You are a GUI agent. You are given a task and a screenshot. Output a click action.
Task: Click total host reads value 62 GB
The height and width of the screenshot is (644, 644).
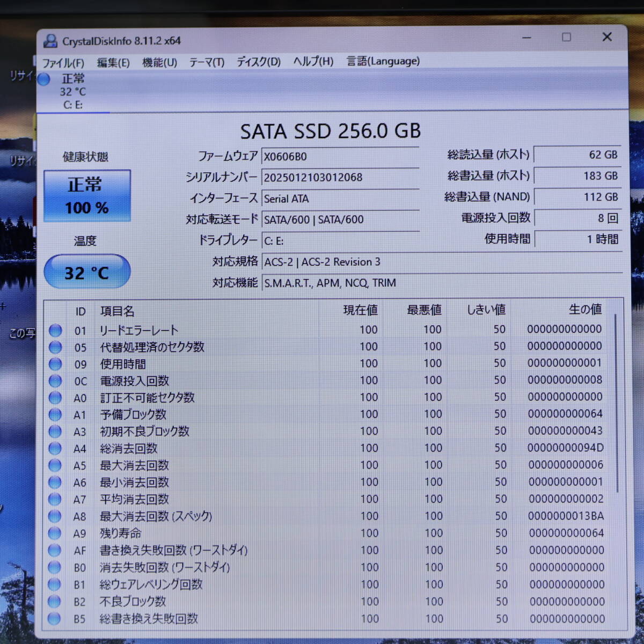tap(577, 155)
